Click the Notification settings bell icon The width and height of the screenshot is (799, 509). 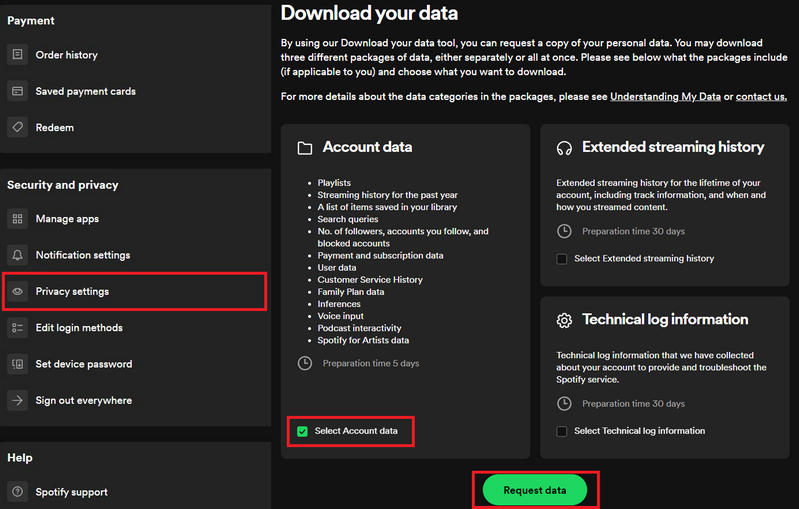coord(17,255)
